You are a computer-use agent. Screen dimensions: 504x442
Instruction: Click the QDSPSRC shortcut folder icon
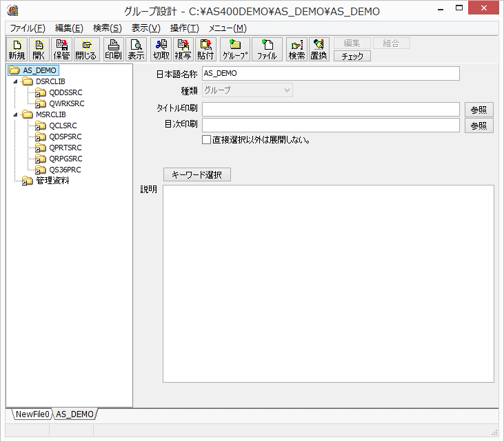[40, 137]
